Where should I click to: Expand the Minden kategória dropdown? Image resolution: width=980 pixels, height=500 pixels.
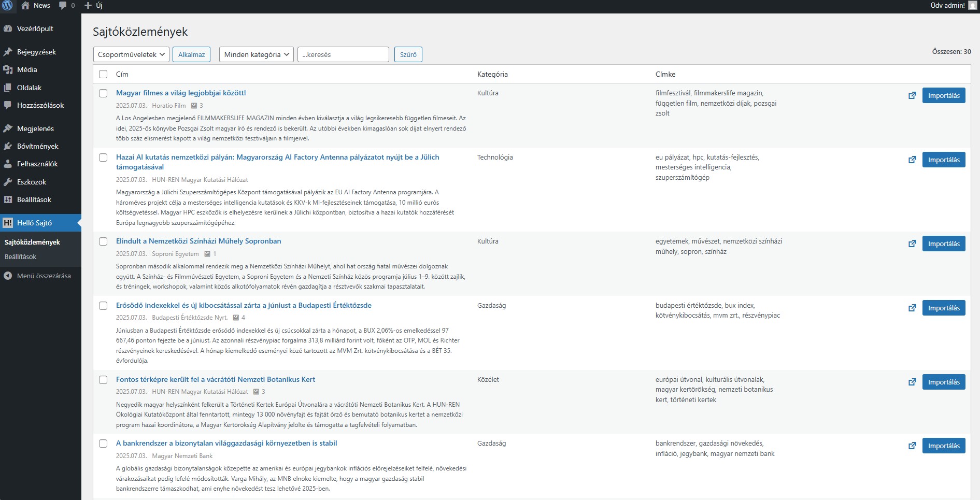[x=256, y=55]
